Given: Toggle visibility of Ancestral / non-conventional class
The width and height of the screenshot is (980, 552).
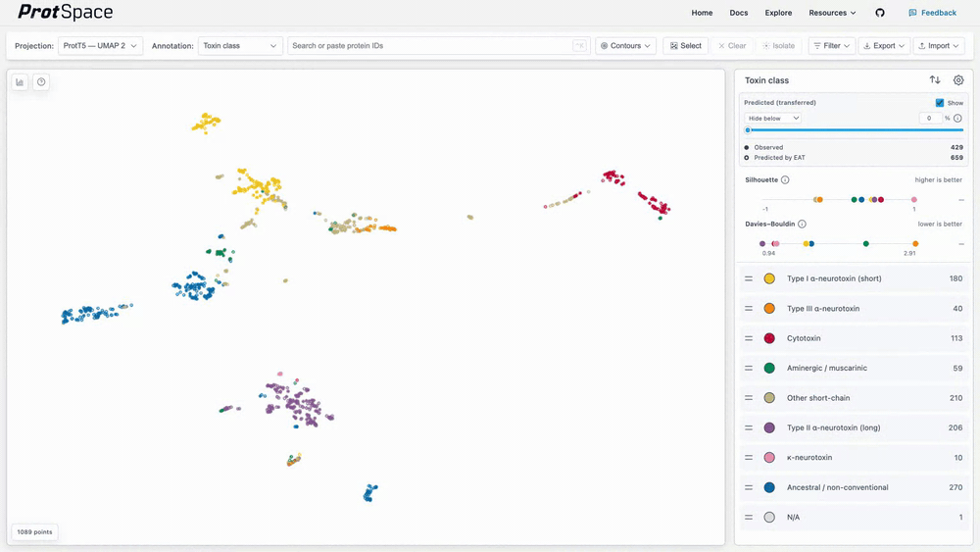Looking at the screenshot, I should [769, 487].
